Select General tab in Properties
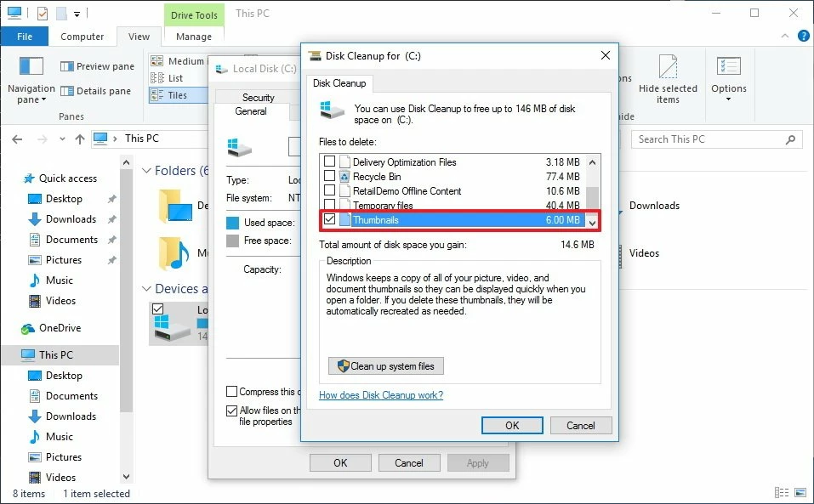The image size is (814, 504). point(251,111)
